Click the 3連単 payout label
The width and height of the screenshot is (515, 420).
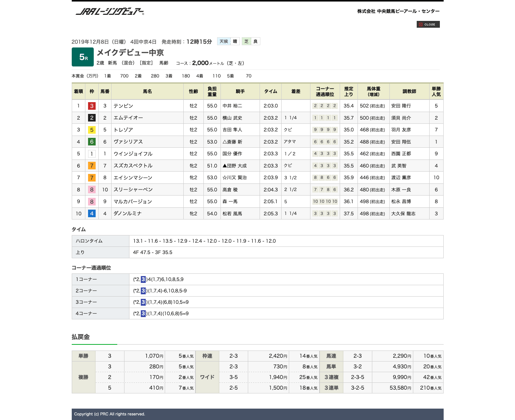coord(331,388)
